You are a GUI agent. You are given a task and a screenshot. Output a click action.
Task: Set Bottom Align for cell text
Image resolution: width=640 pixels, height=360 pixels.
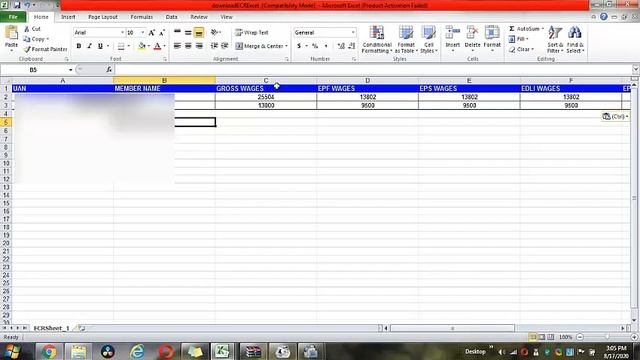[x=199, y=32]
